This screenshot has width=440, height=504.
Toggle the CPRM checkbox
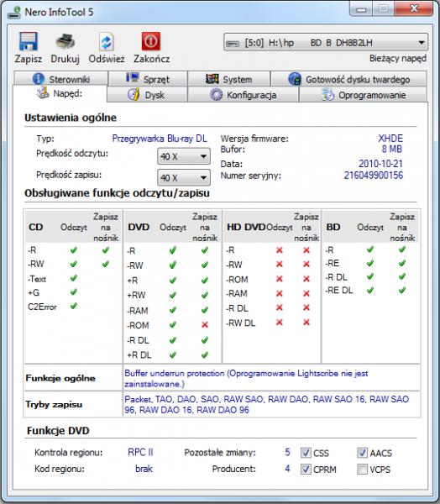coord(306,469)
